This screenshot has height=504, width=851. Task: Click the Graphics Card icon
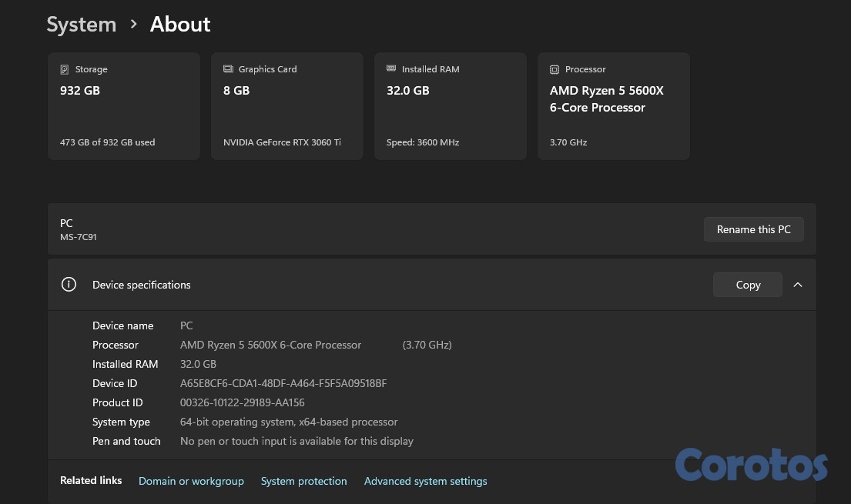point(228,69)
